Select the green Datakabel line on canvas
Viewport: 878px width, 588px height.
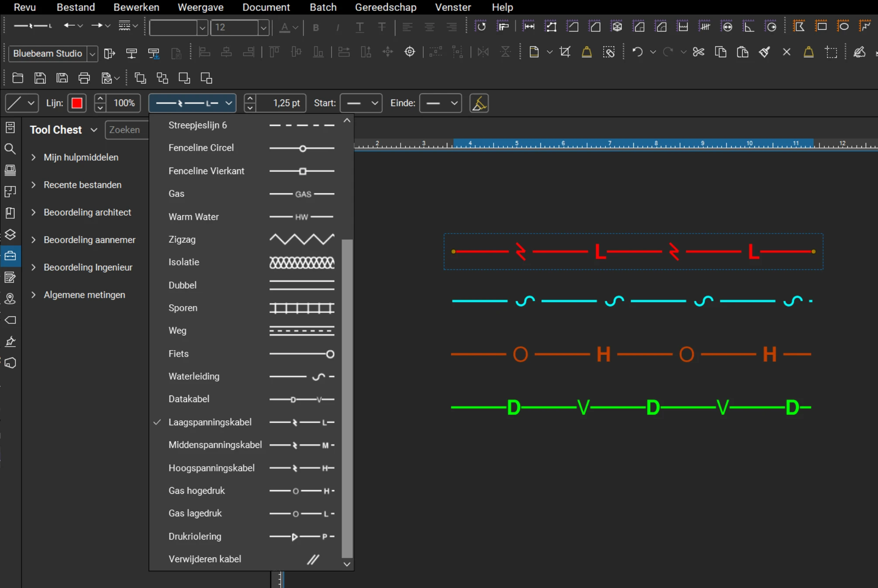tap(631, 407)
